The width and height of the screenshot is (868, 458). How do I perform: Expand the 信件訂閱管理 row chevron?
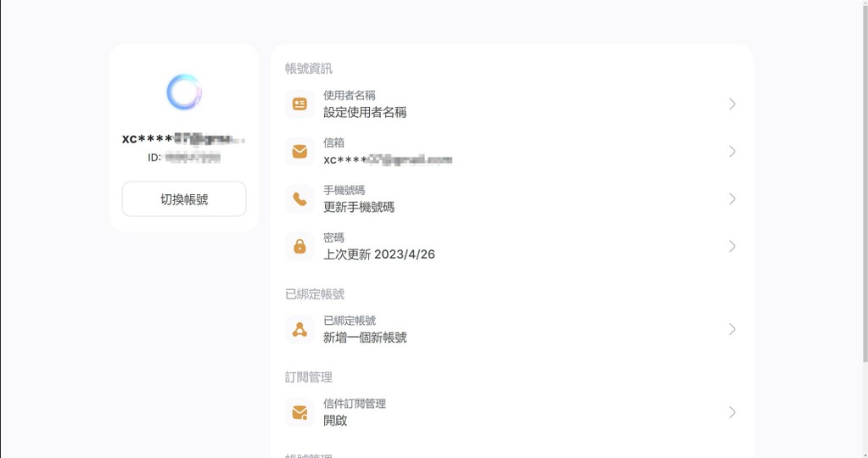pos(731,413)
